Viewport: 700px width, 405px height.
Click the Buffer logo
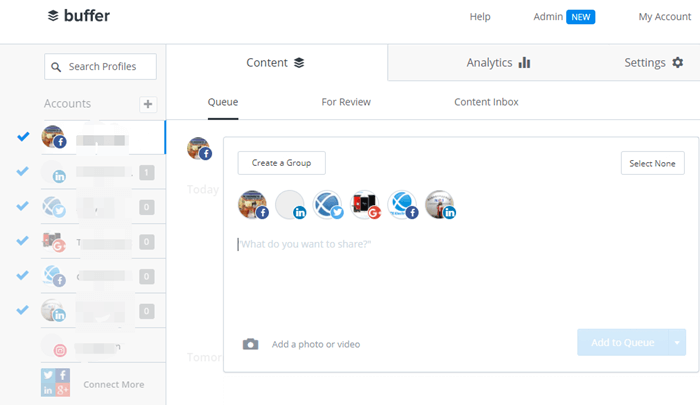coord(79,17)
